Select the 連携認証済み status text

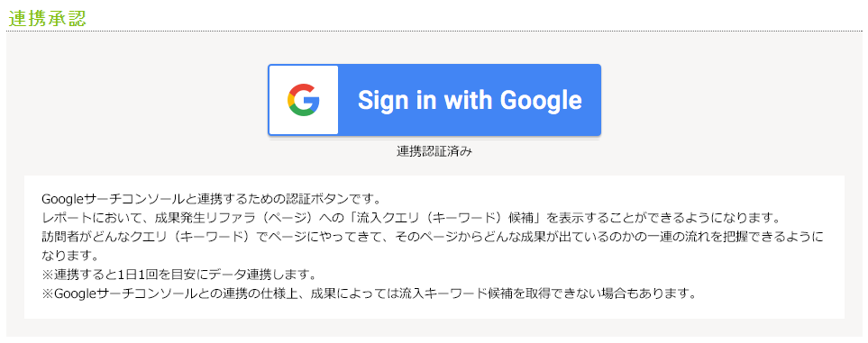(x=434, y=151)
